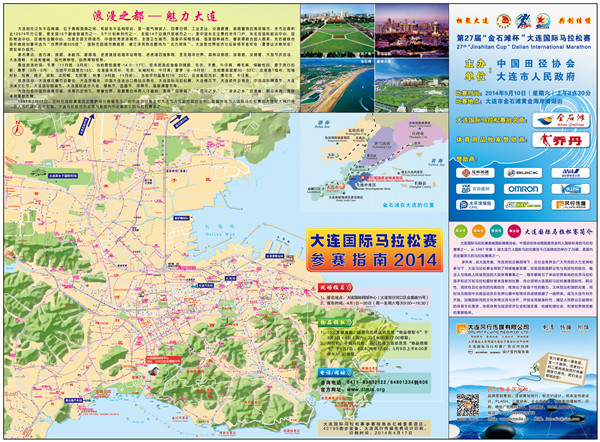
Task: Click the Jinshitan location inset map
Action: (x=373, y=161)
